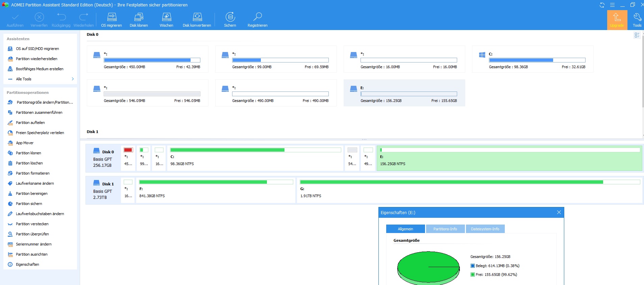Screen dimensions: 644x285
Task: Open the Disk klonen tool
Action: 139,20
